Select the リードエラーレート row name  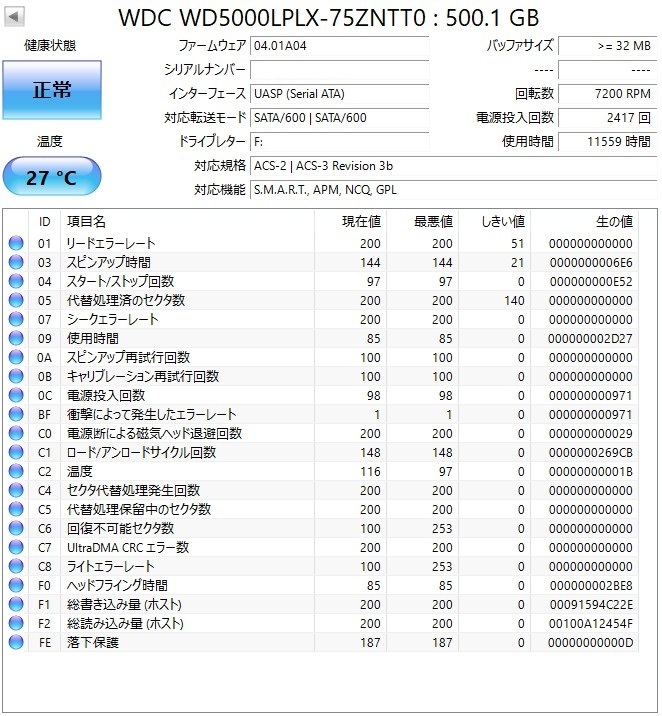tap(111, 243)
